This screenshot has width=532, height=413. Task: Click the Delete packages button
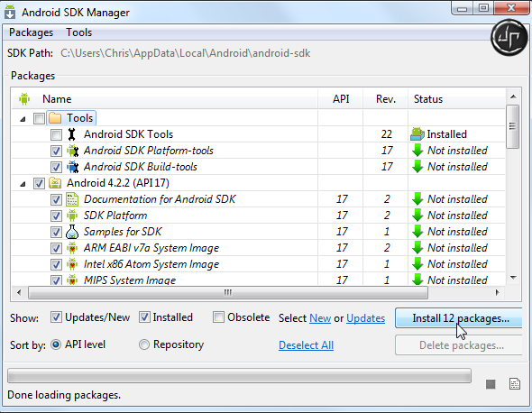(459, 345)
